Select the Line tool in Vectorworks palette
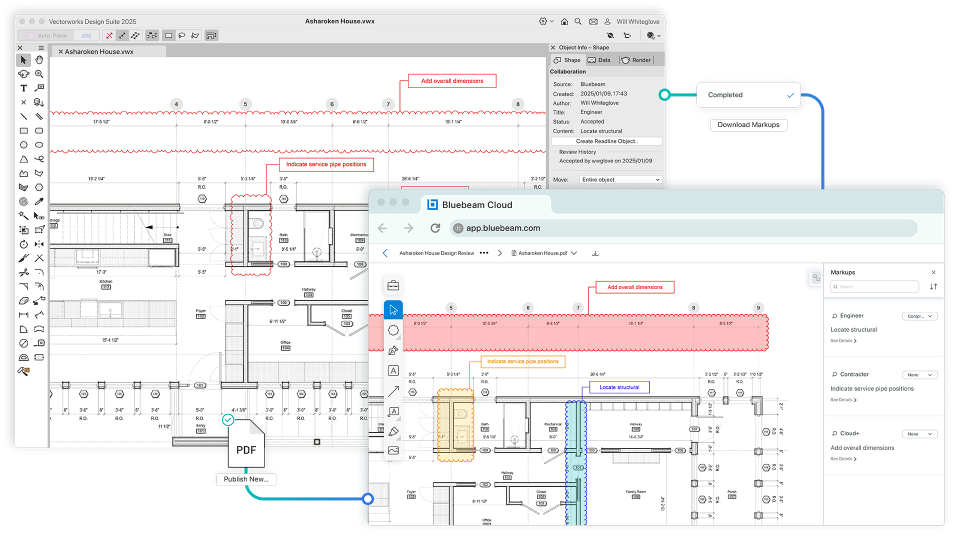 pos(23,116)
